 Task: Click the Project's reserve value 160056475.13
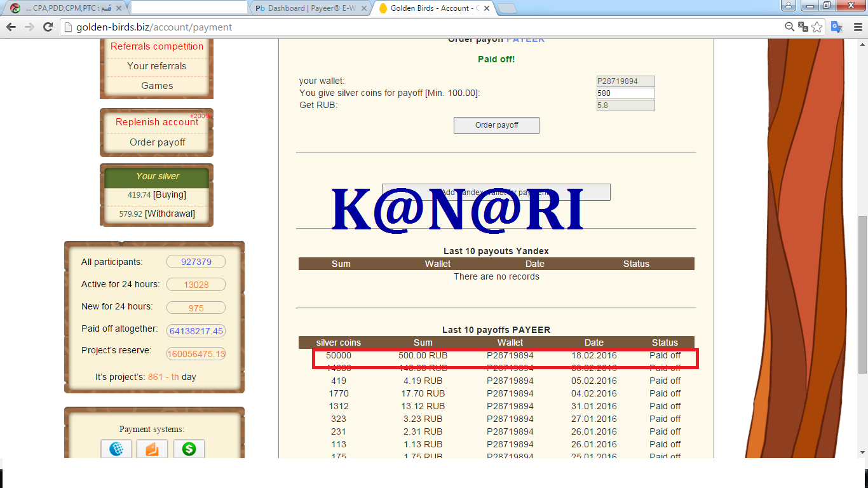[196, 354]
